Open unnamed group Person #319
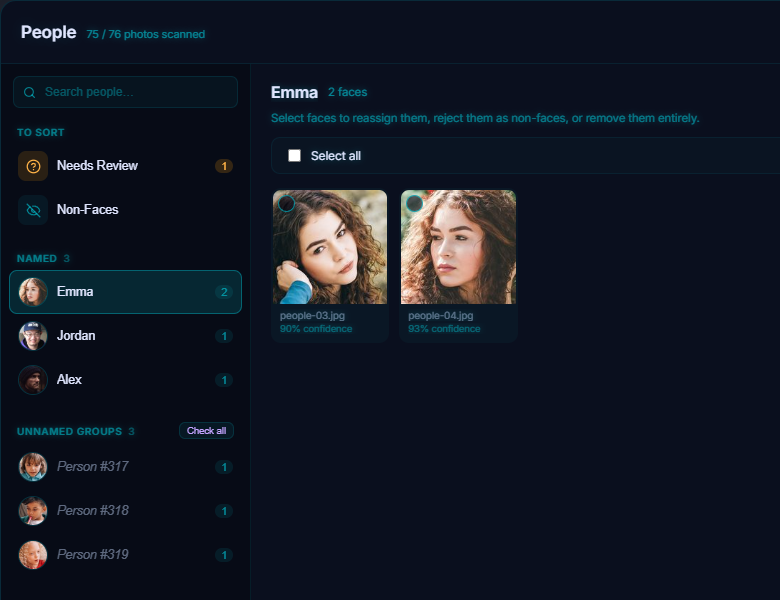The width and height of the screenshot is (780, 600). (x=125, y=555)
